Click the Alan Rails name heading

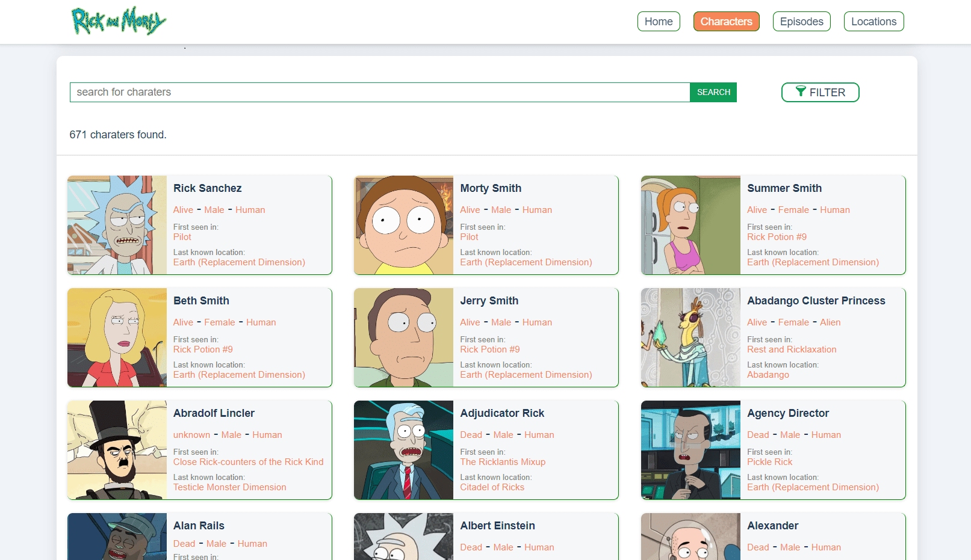pos(199,526)
